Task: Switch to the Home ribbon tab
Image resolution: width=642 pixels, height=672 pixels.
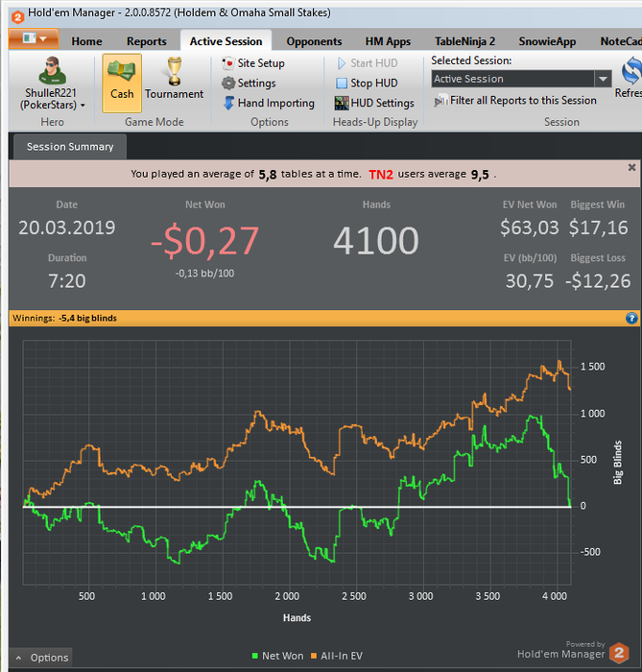Action: [x=86, y=41]
